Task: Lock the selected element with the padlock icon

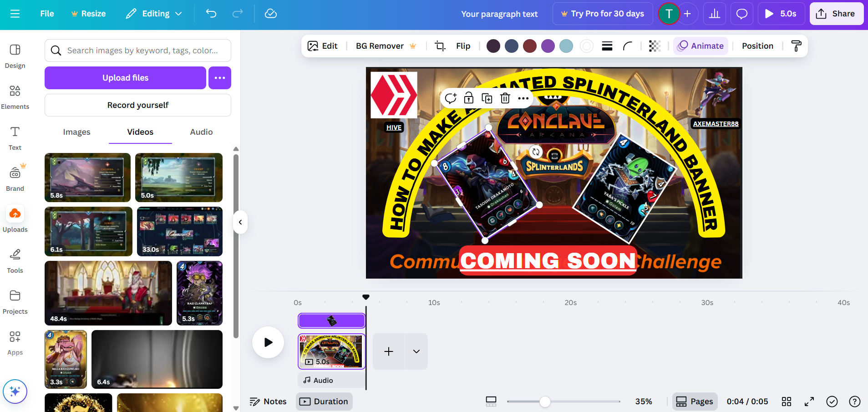Action: [x=469, y=98]
